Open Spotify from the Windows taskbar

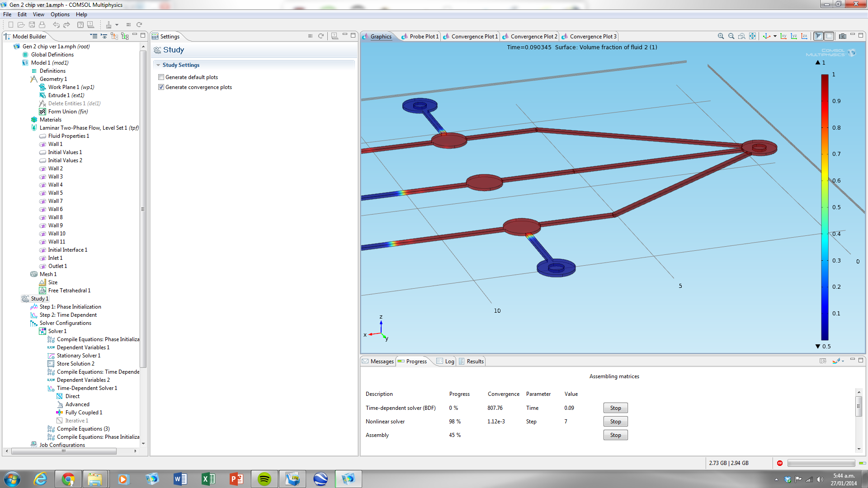(264, 479)
